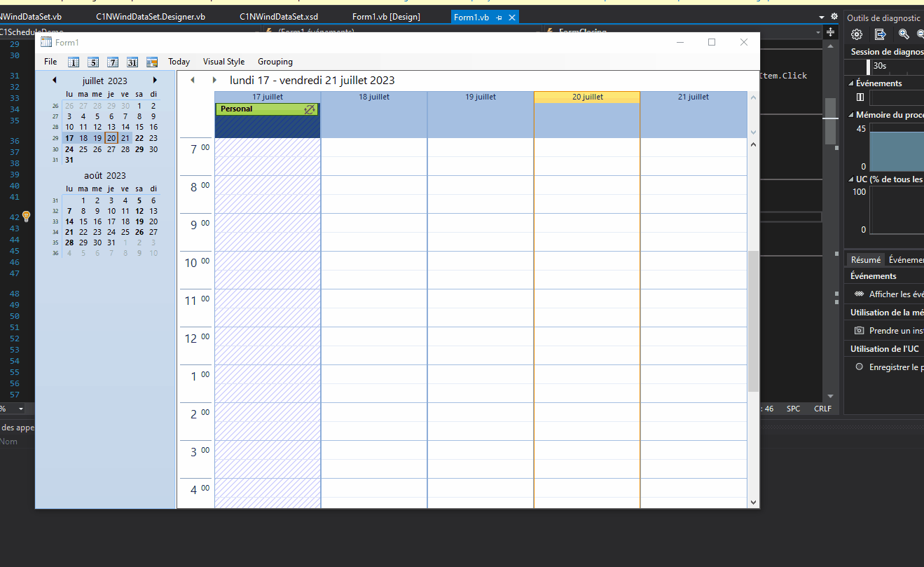This screenshot has height=567, width=924.
Task: Select the Résumé tab in diagnostics
Action: click(865, 259)
